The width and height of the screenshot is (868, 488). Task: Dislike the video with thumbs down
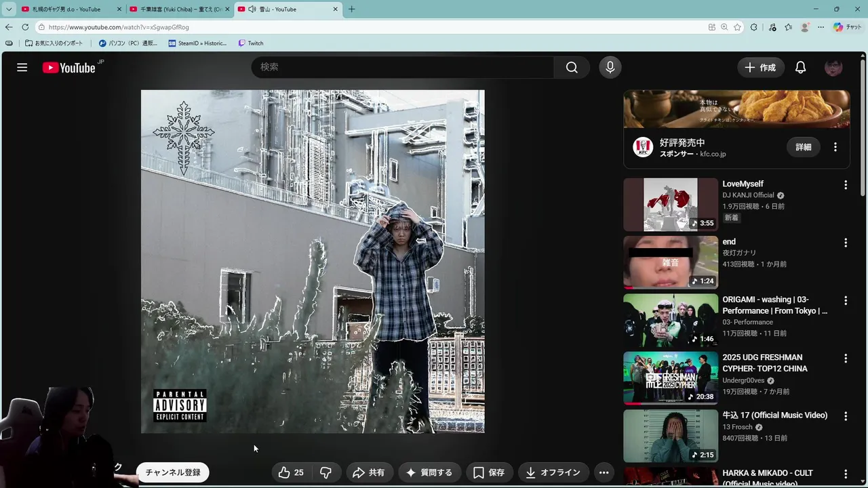click(x=325, y=472)
